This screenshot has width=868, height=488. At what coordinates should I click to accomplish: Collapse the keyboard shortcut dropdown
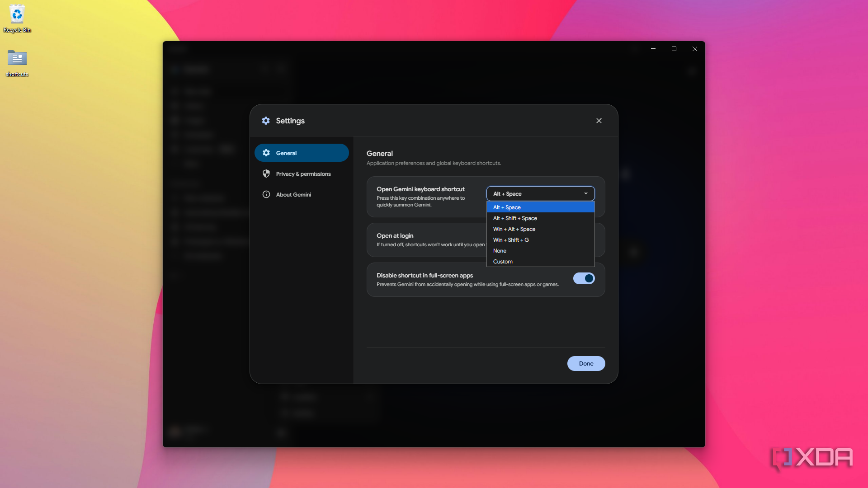[x=540, y=193]
